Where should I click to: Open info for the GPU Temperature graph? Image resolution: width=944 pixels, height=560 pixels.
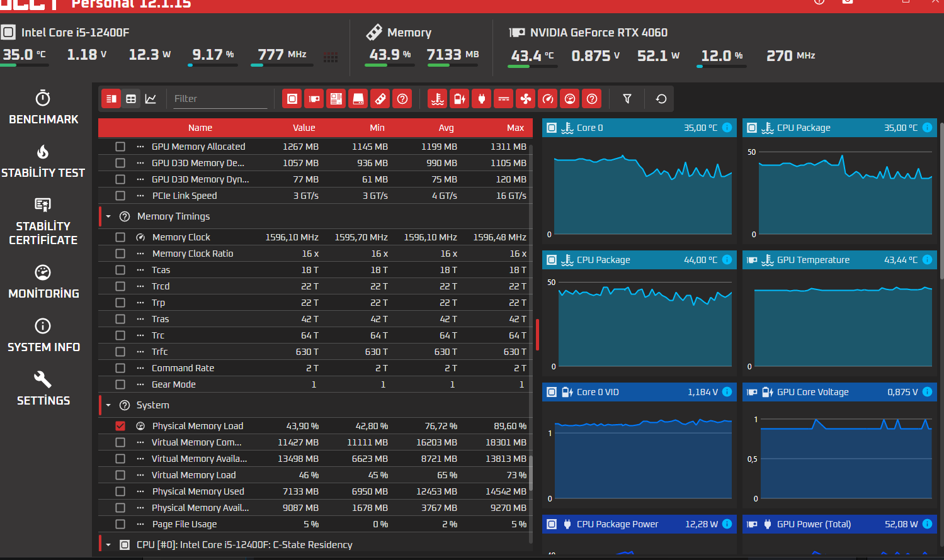click(x=927, y=260)
